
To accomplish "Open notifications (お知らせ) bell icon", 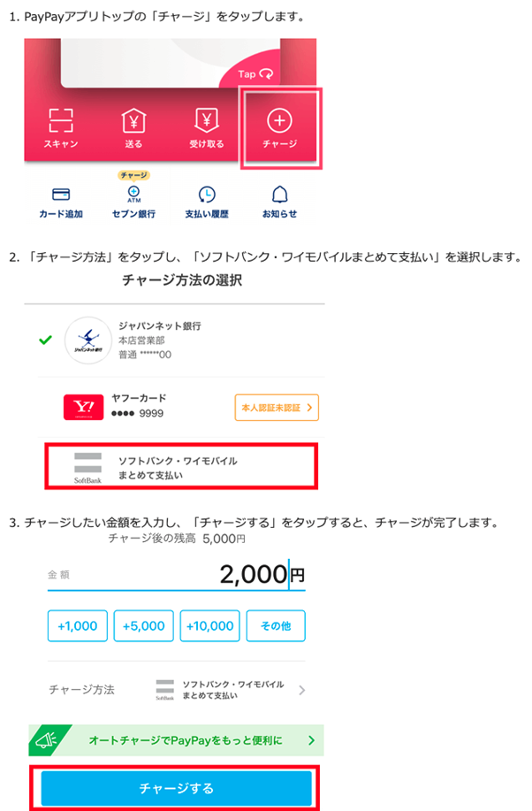I will 279,195.
